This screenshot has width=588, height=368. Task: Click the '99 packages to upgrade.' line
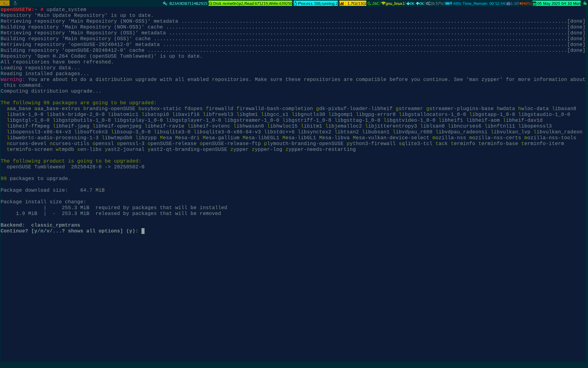click(x=36, y=178)
